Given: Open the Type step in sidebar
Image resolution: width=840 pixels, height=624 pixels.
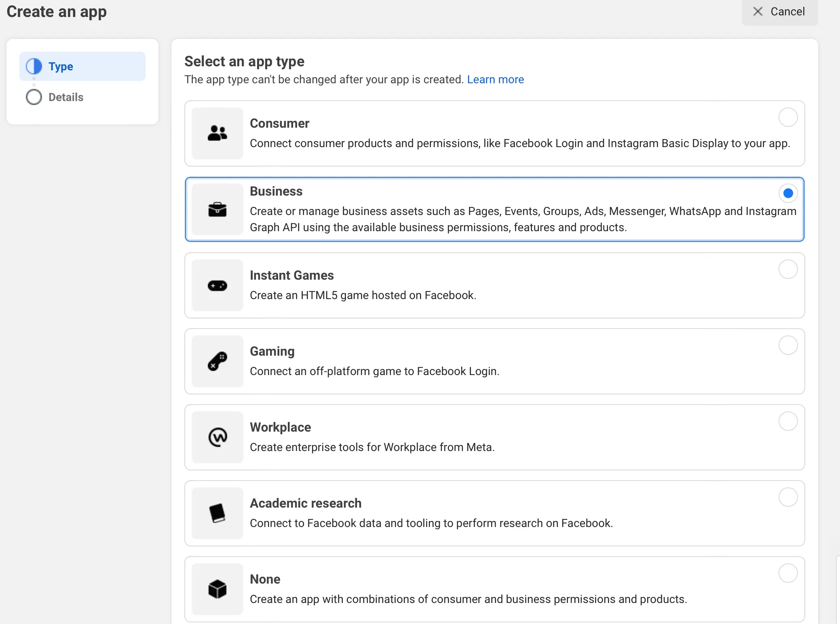Looking at the screenshot, I should pos(61,66).
